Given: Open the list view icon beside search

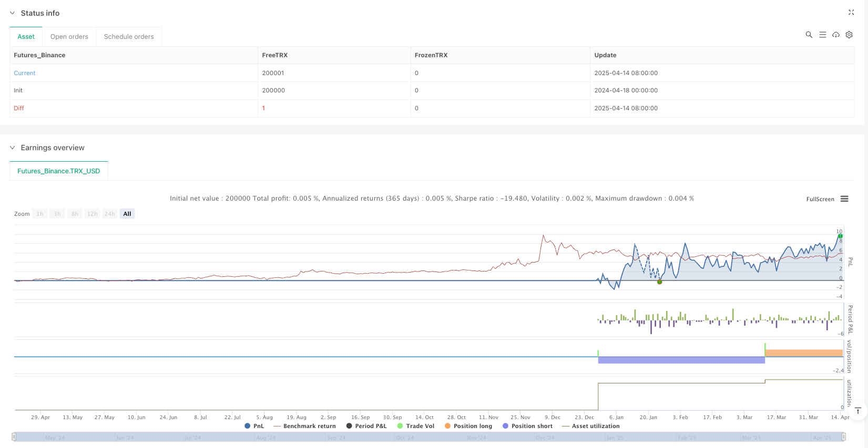Looking at the screenshot, I should click(823, 35).
